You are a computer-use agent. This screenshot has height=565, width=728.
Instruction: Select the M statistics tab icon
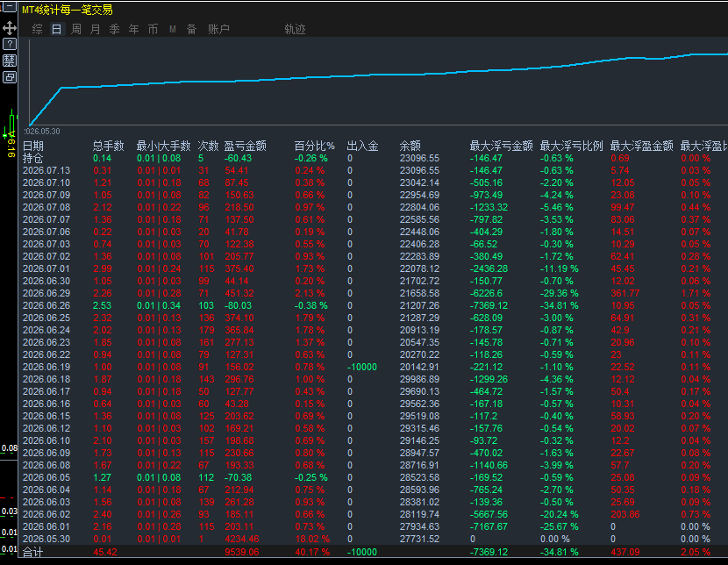pyautogui.click(x=173, y=29)
